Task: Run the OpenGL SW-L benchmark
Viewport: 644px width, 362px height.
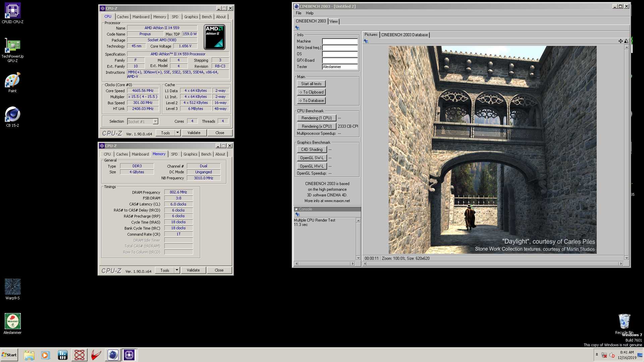Action: 312,158
